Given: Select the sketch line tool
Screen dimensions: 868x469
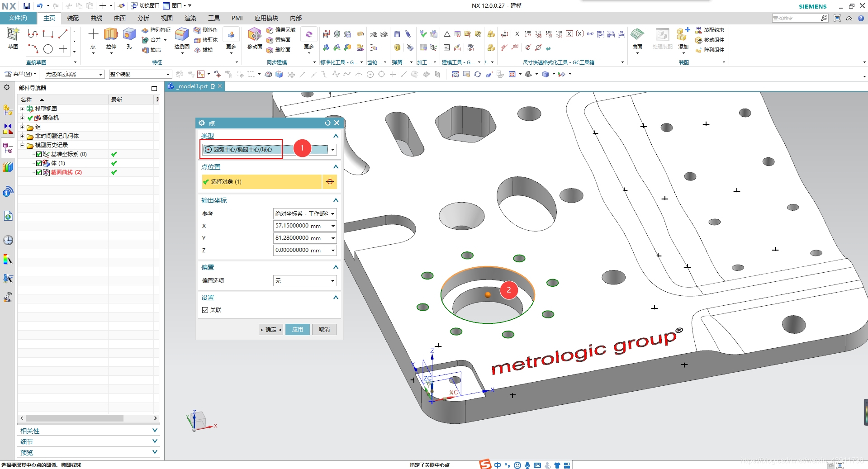Looking at the screenshot, I should pos(63,34).
